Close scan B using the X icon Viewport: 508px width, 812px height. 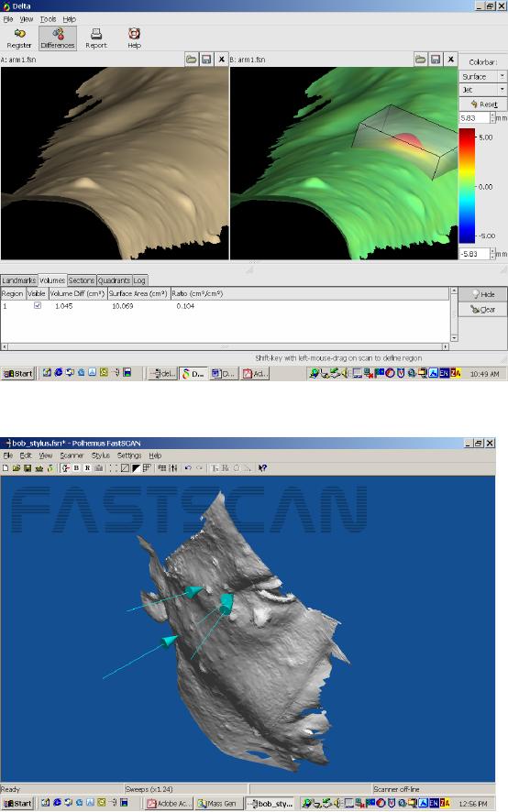point(450,60)
